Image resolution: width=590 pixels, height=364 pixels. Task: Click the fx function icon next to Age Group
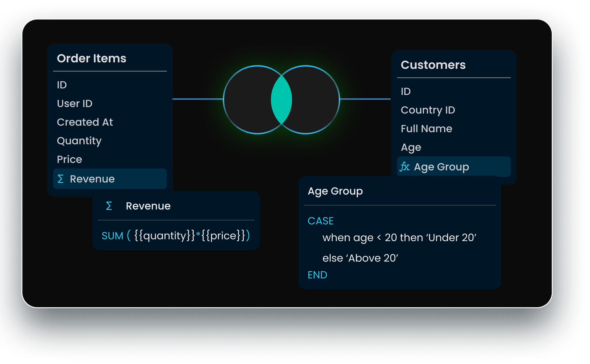pos(405,167)
